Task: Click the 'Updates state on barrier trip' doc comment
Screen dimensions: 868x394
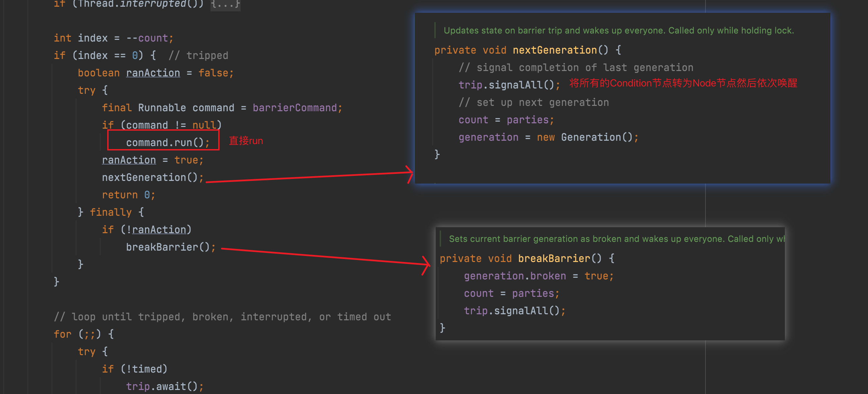Action: 619,30
